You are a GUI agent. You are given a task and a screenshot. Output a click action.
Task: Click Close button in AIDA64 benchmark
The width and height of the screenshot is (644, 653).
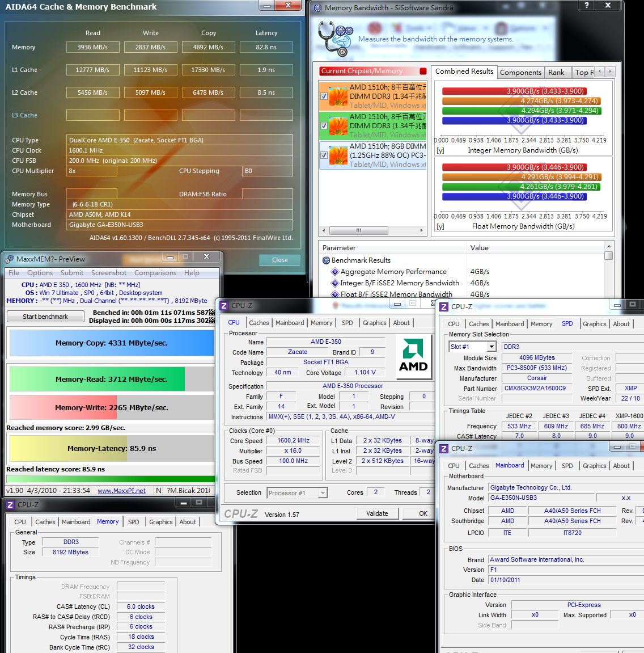point(279,260)
